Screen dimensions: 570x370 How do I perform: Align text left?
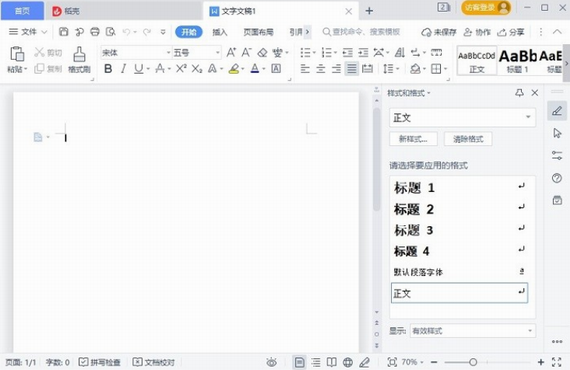pyautogui.click(x=305, y=68)
